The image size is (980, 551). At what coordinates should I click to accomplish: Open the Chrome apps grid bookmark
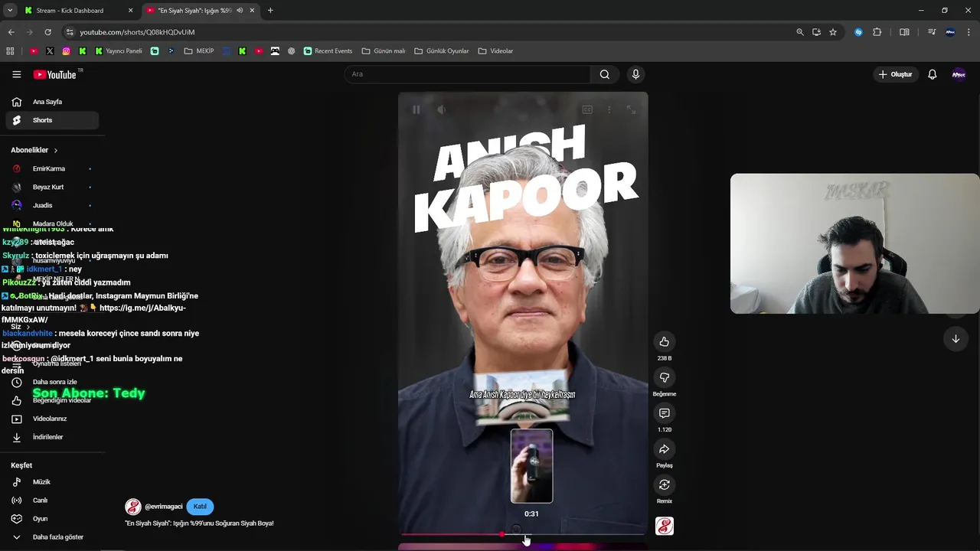click(10, 51)
